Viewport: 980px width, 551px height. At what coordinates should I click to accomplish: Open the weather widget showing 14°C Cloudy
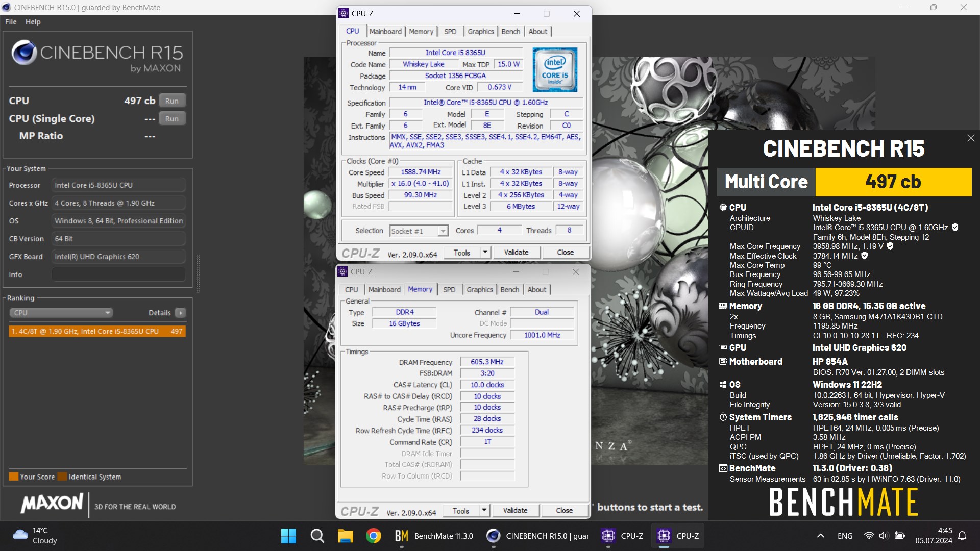click(35, 536)
